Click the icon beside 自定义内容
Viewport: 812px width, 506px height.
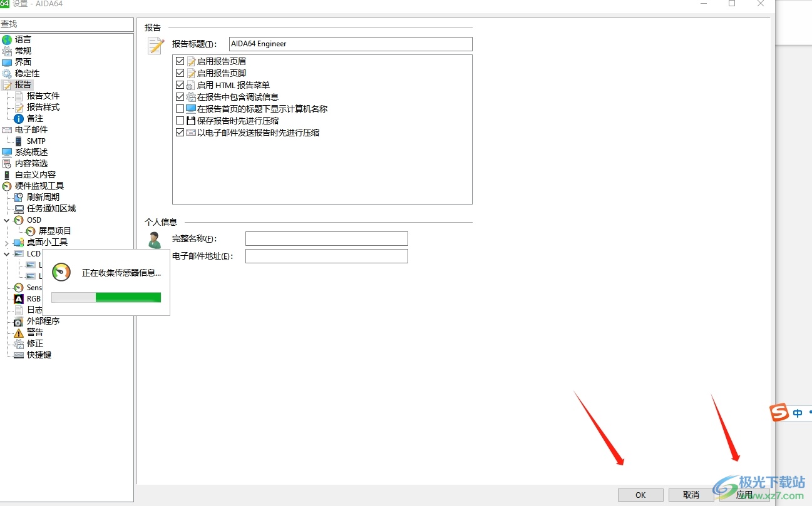[7, 175]
